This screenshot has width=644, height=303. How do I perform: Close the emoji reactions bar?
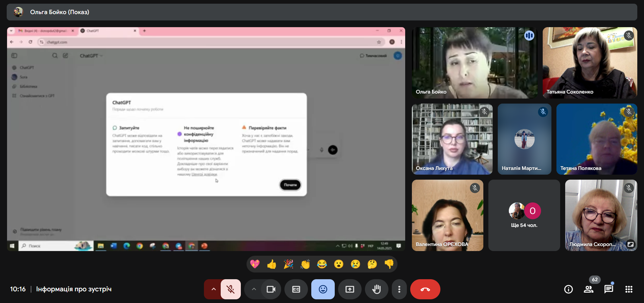click(x=323, y=289)
